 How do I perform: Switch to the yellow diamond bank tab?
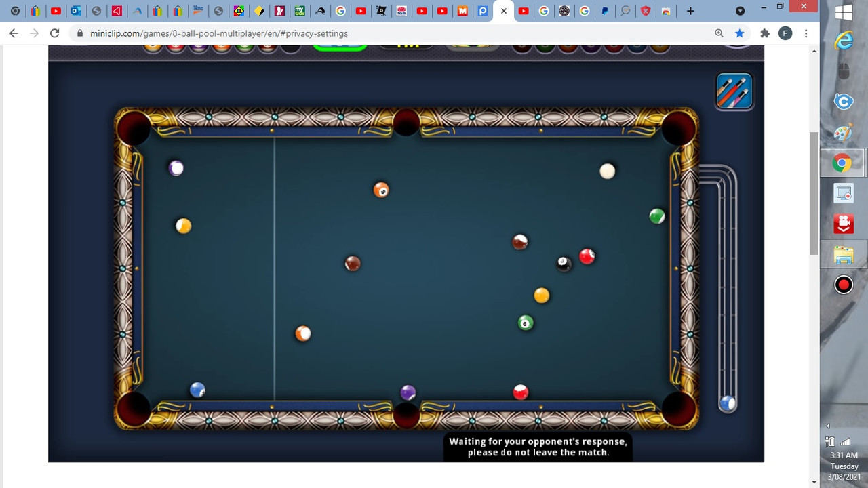click(x=259, y=11)
